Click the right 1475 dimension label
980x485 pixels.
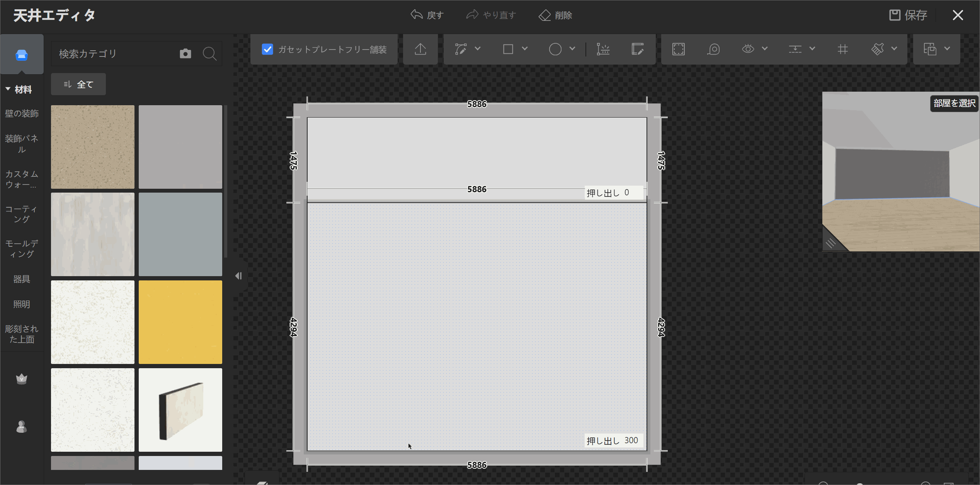(x=661, y=161)
